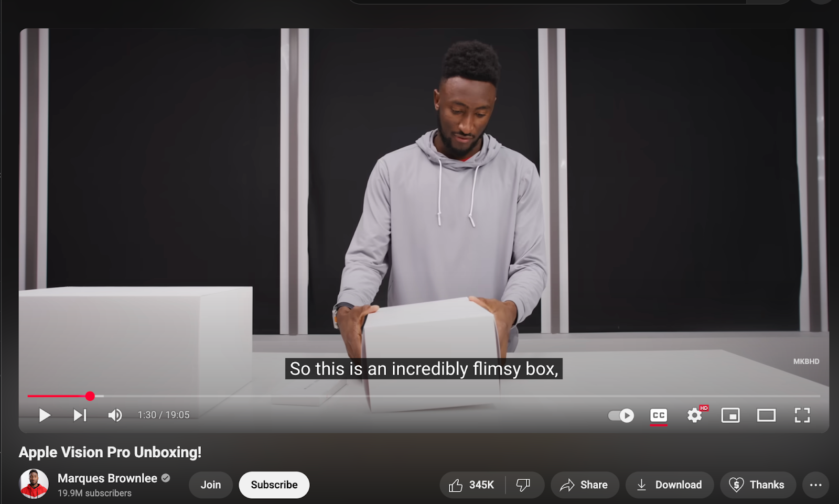Open the more actions menu
The width and height of the screenshot is (839, 504).
click(x=816, y=485)
